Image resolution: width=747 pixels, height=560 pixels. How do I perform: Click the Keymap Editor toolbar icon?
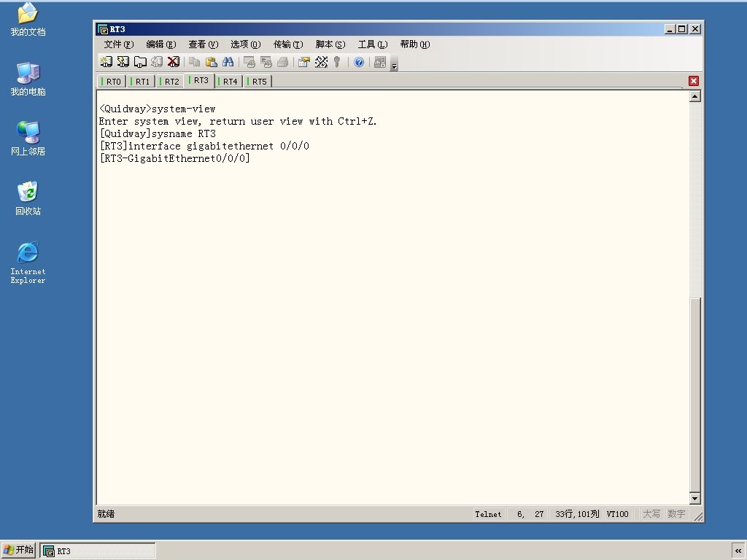coord(321,62)
